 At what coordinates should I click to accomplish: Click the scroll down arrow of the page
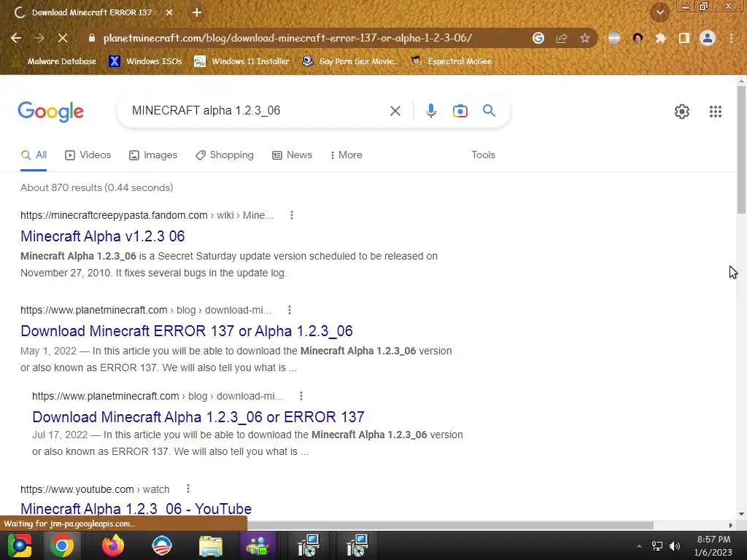pyautogui.click(x=741, y=514)
